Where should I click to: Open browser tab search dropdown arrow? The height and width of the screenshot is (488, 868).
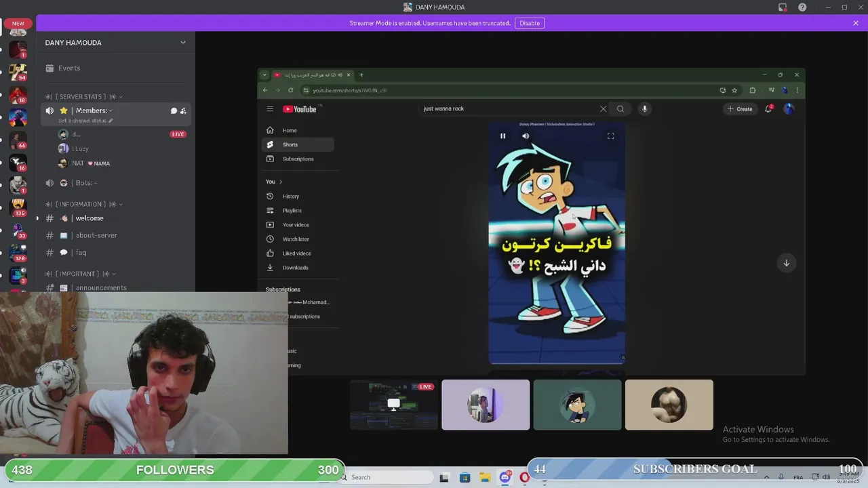coord(264,75)
